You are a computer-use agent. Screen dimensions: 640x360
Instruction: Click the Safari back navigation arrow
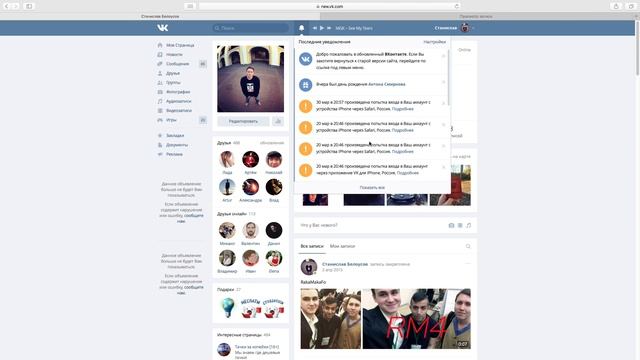pyautogui.click(x=7, y=6)
